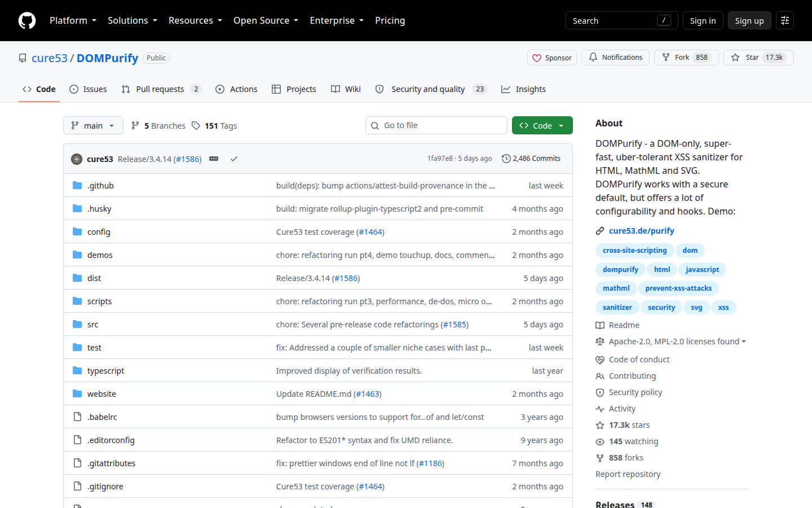Sponsor the cure53 project
This screenshot has width=812, height=508.
click(x=552, y=58)
